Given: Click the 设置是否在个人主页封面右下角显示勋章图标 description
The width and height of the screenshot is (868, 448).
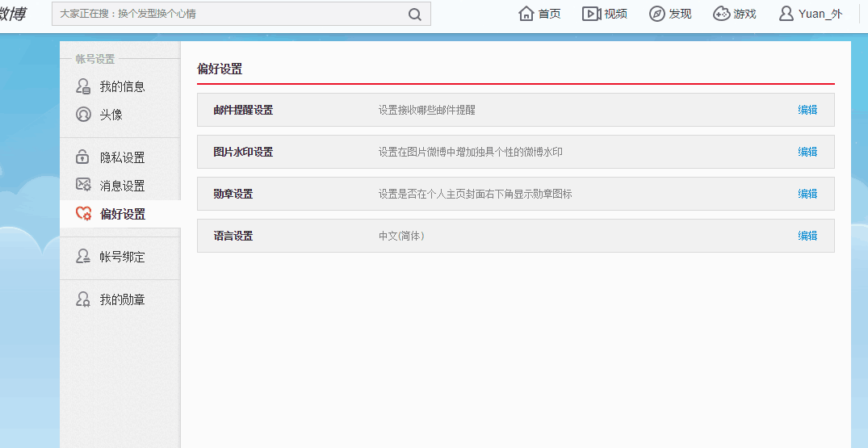Looking at the screenshot, I should 475,194.
